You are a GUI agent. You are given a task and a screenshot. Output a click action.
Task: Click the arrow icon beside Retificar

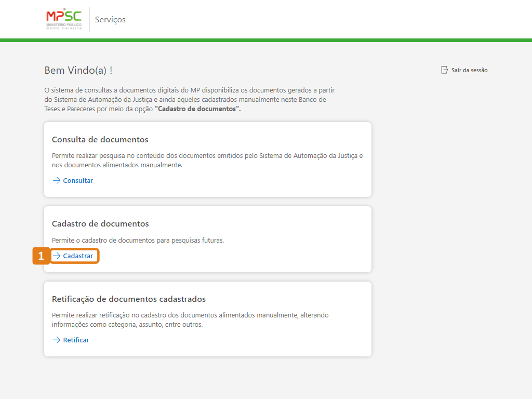(x=57, y=340)
